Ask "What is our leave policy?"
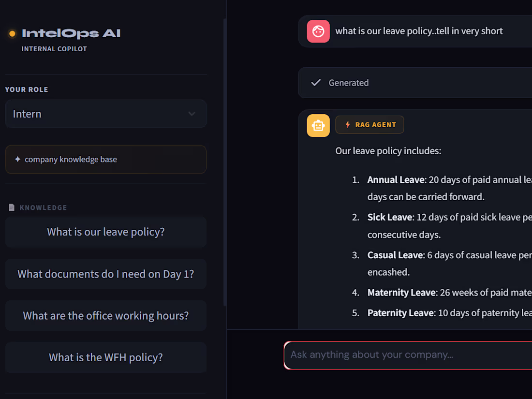The height and width of the screenshot is (399, 532). 105,232
